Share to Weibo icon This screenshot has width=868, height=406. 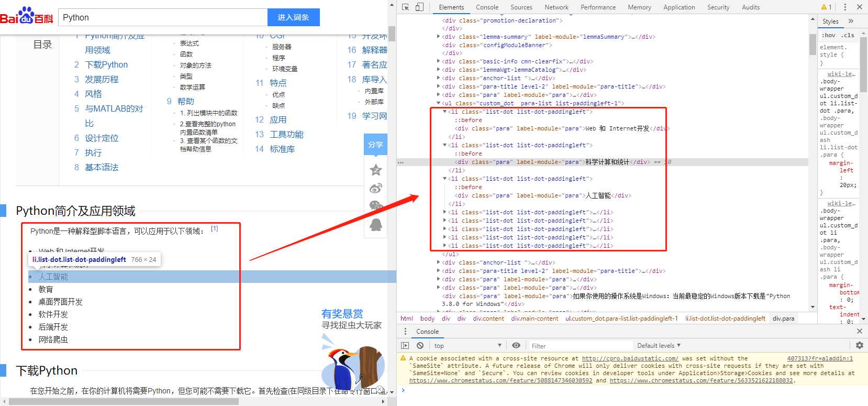[375, 188]
